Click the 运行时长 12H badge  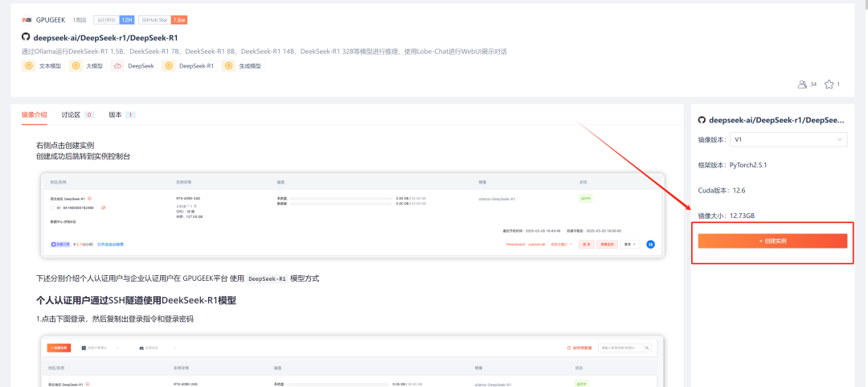pos(114,20)
